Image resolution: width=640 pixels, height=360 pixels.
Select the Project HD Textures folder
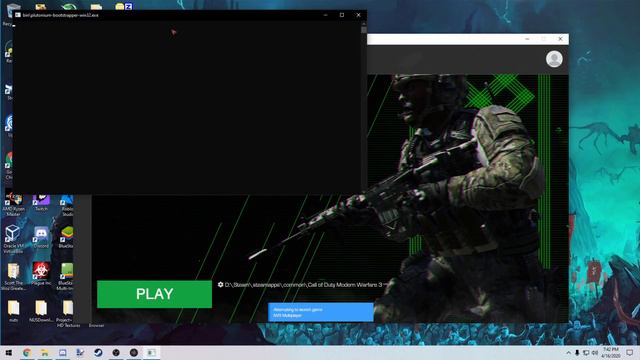point(67,313)
